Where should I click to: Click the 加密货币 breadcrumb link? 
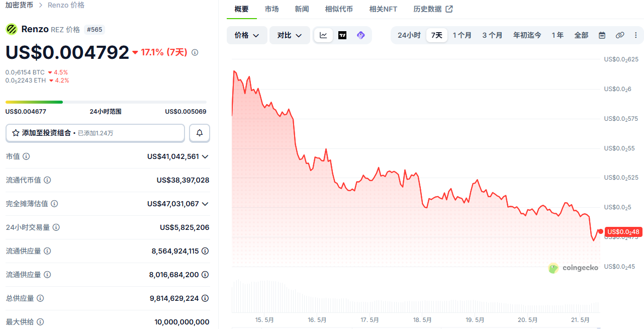tap(19, 5)
